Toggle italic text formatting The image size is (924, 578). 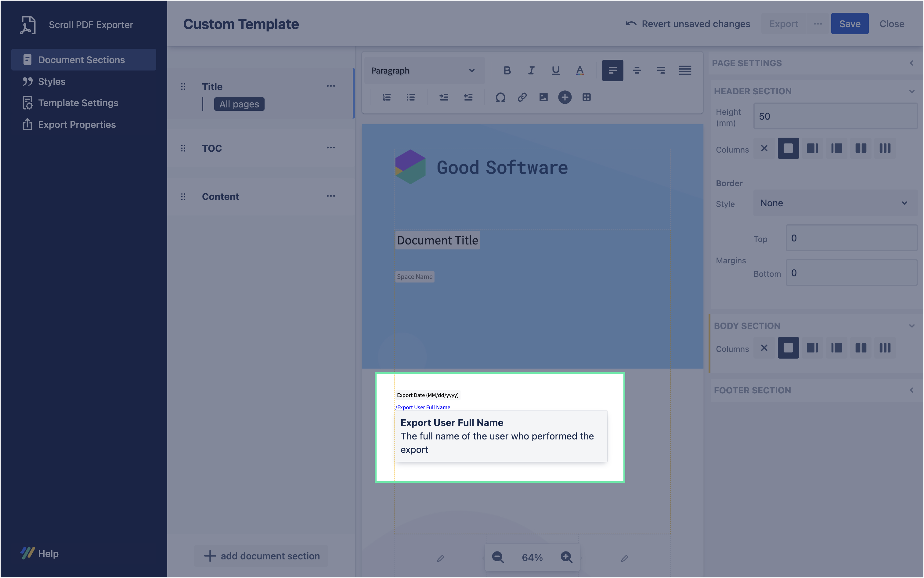pyautogui.click(x=531, y=70)
